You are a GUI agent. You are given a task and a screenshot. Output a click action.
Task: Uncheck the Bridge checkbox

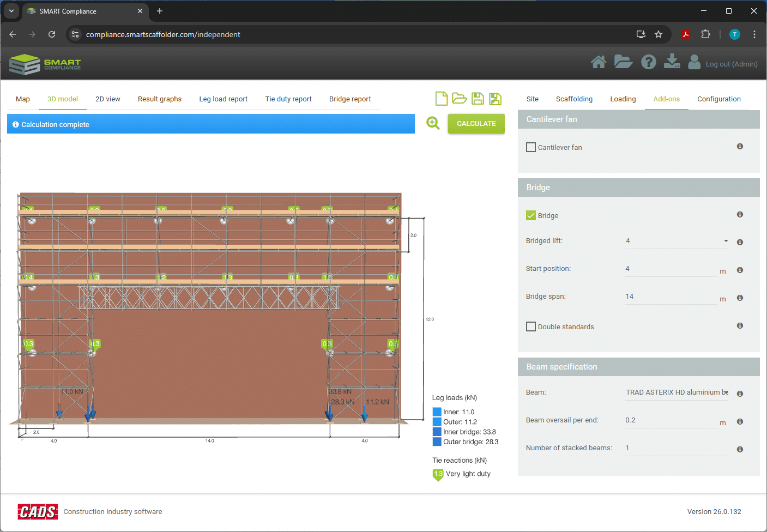click(531, 215)
